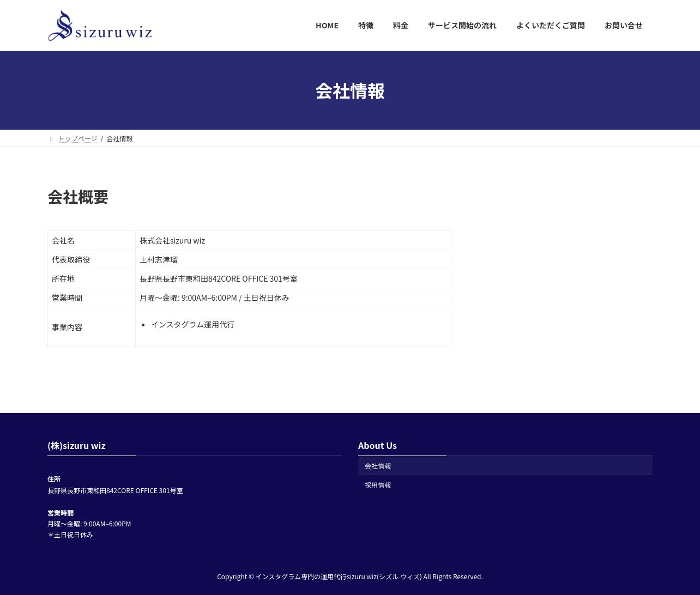The width and height of the screenshot is (700, 595).
Task: Click インスタグラム運用代行 list item
Action: (x=192, y=325)
